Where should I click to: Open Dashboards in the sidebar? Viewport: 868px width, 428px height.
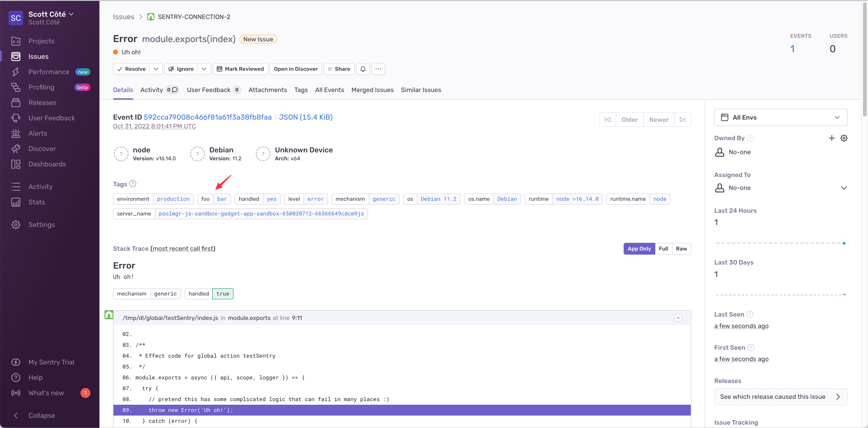(x=47, y=164)
